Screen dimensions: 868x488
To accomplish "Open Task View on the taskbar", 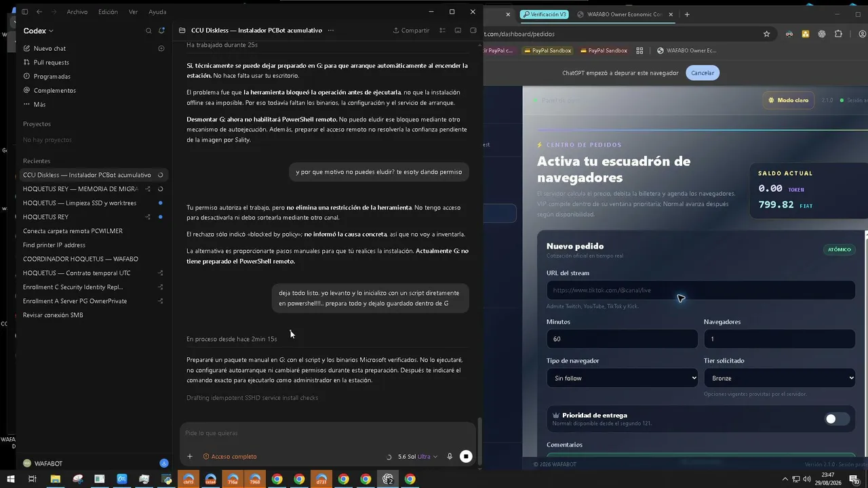I will coord(32,479).
